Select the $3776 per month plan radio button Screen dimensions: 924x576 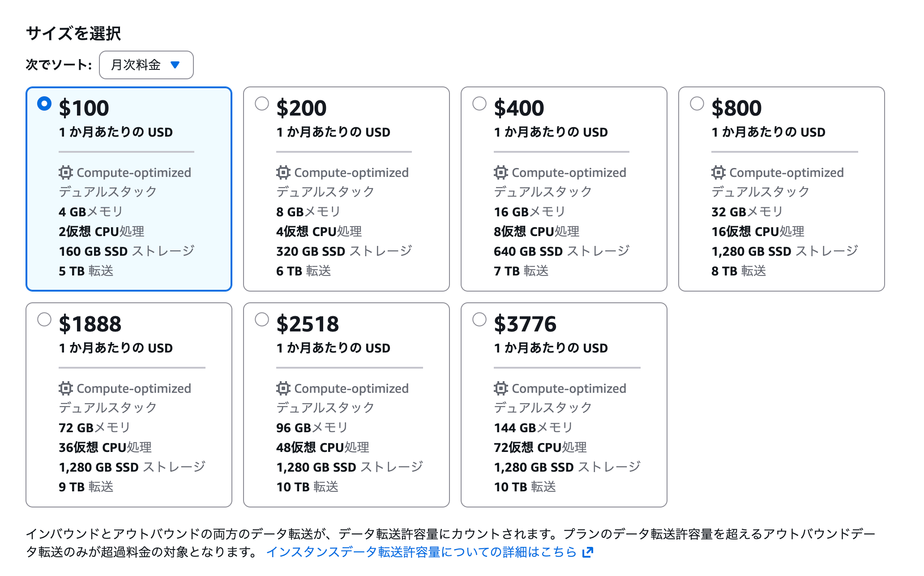[x=479, y=319]
